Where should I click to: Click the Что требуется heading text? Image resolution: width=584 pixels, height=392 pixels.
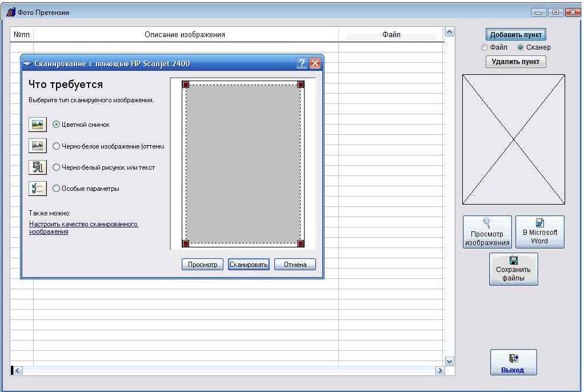66,84
